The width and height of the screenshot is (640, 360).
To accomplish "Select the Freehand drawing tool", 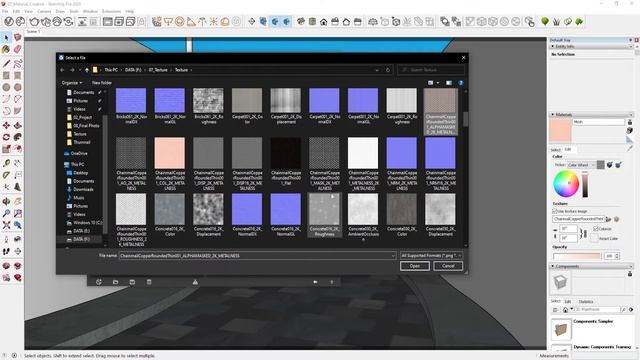I will pyautogui.click(x=18, y=64).
